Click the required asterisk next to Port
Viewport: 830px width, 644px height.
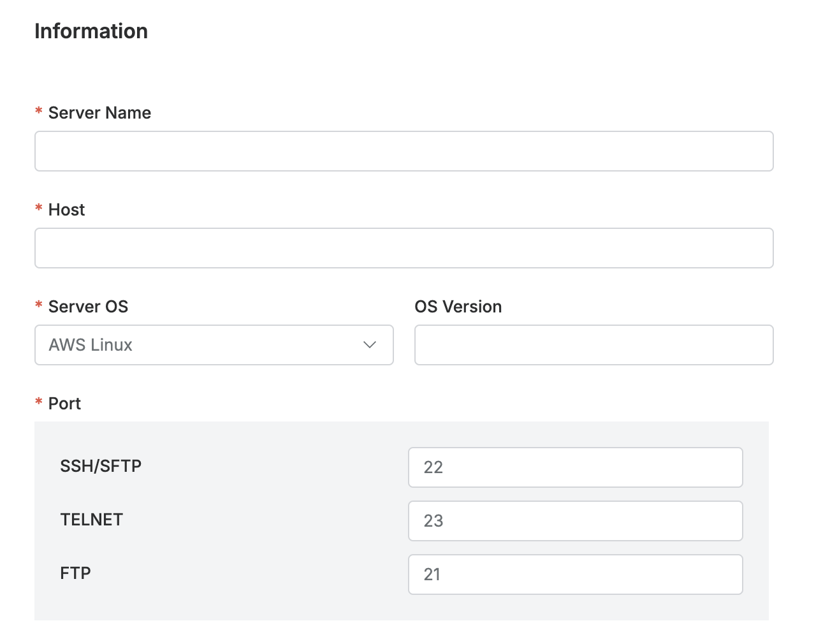39,403
